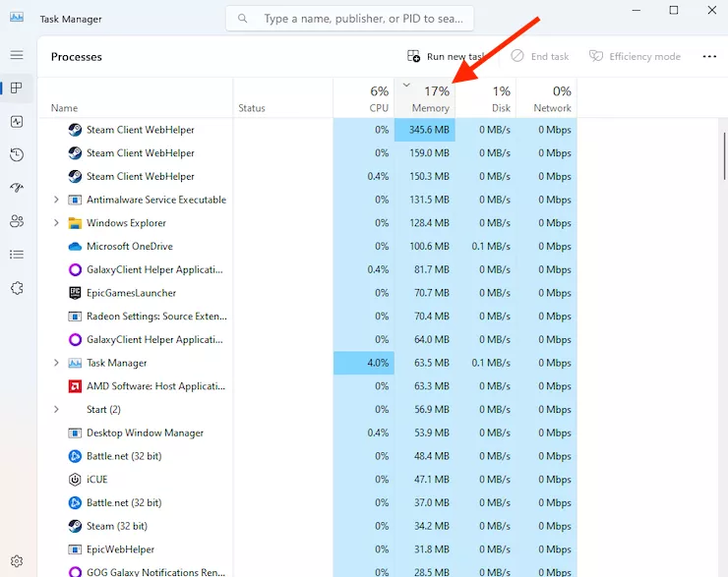
Task: Sort by the Name column header
Action: pos(65,108)
